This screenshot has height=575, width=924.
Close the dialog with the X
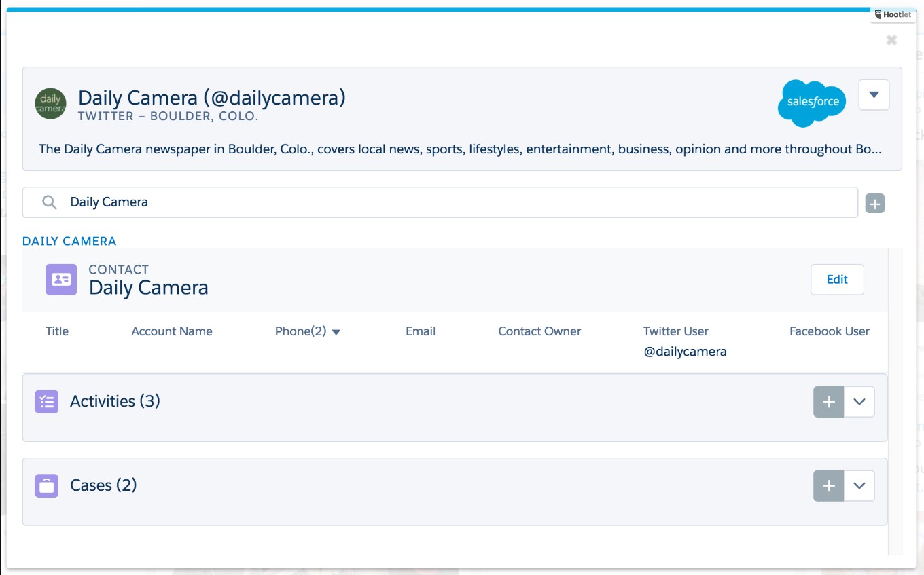tap(892, 40)
